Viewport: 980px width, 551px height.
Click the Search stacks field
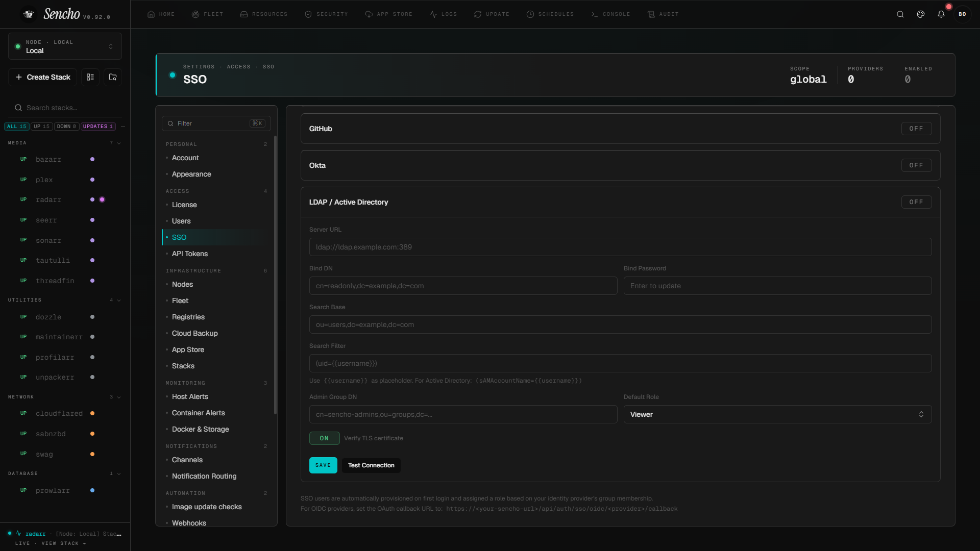pos(65,108)
